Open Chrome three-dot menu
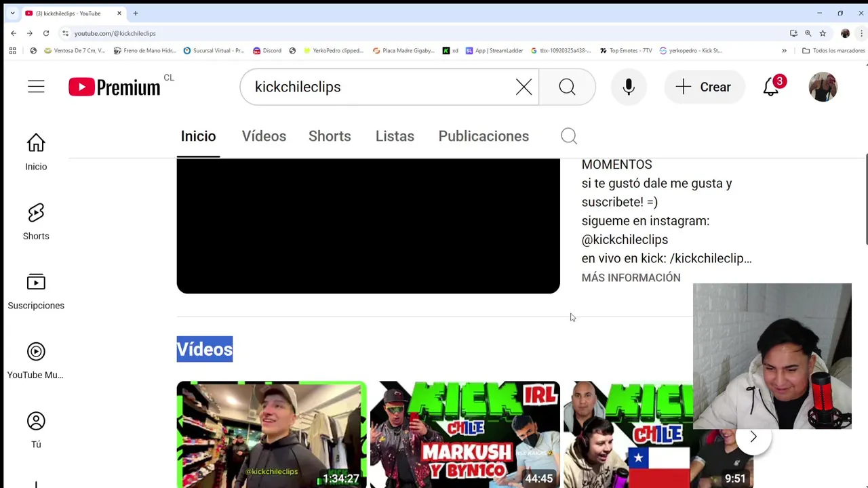The width and height of the screenshot is (868, 488). (861, 33)
